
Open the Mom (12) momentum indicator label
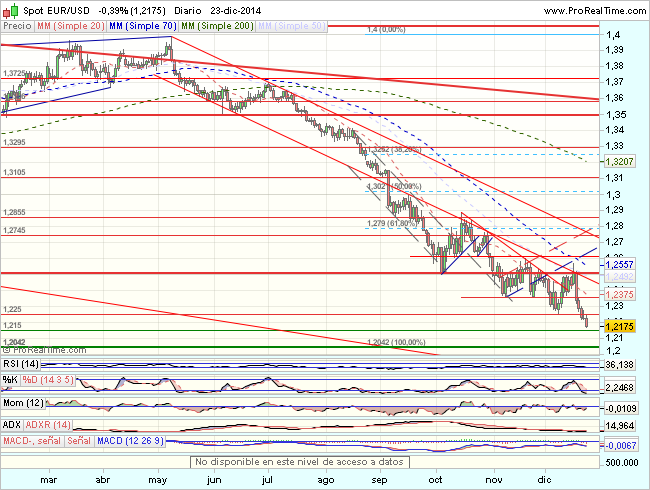(25, 402)
